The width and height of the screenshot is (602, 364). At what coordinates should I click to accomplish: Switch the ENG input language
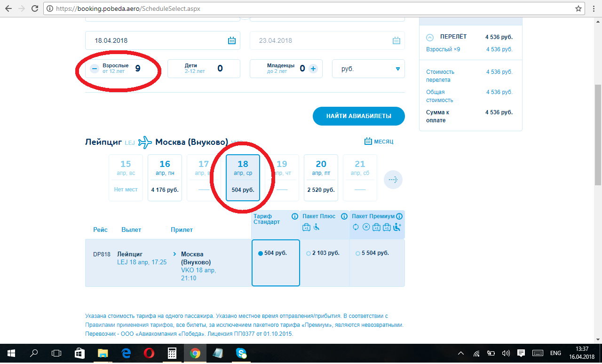click(x=556, y=353)
